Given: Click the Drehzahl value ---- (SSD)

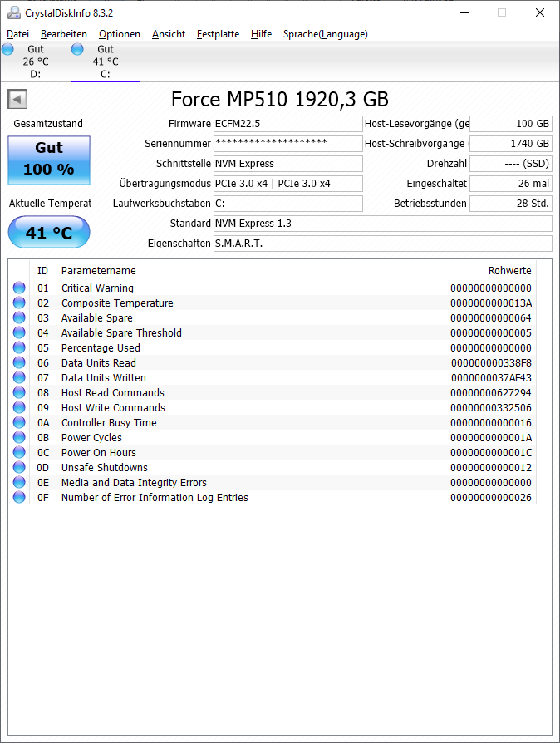Looking at the screenshot, I should pyautogui.click(x=511, y=164).
